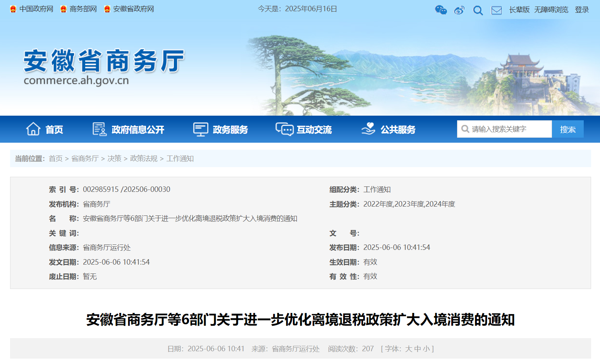Click the 政府信息公开 document icon

[x=99, y=129]
